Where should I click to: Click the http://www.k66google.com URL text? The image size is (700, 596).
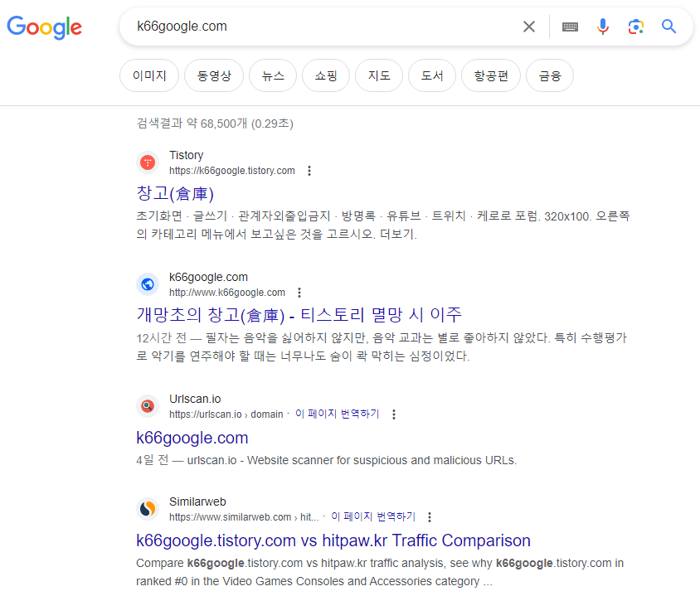tap(226, 293)
